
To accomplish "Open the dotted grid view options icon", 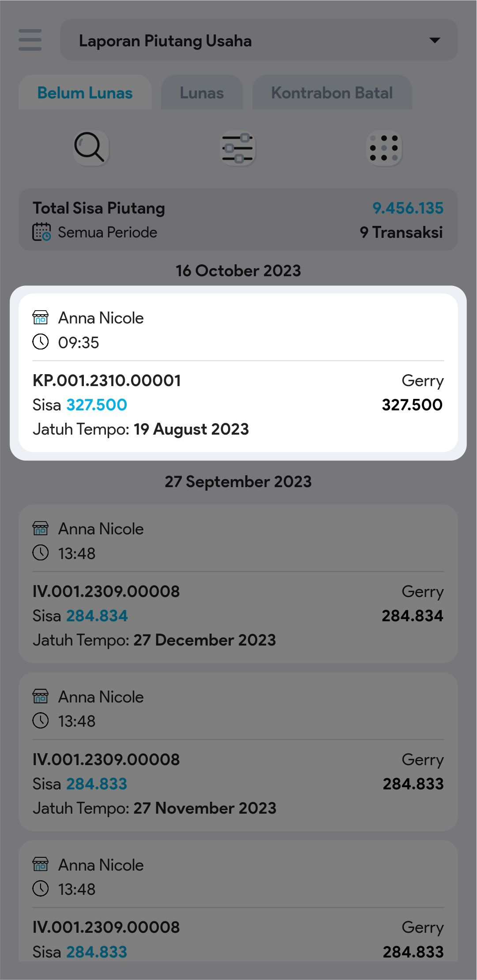I will coord(384,148).
